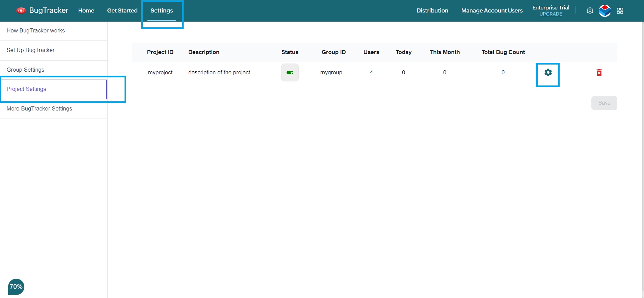Click the Project ID column header
Screen dimensions: 644x298
click(x=160, y=52)
